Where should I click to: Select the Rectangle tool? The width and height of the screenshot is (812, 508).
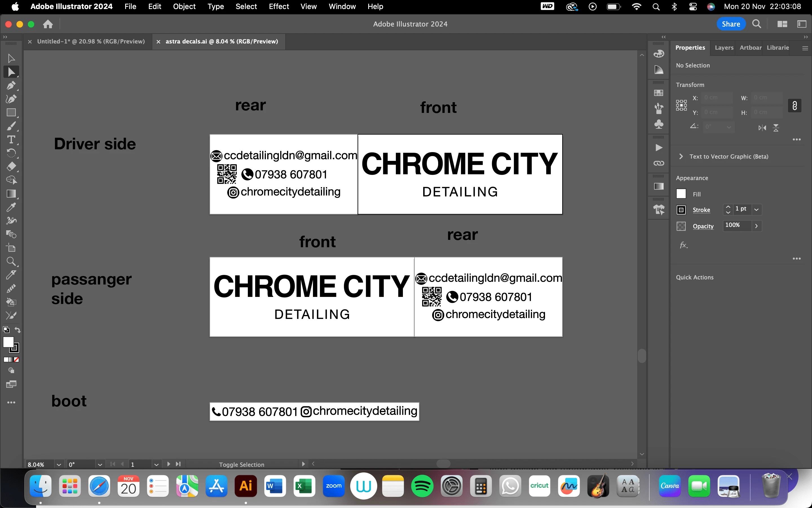point(11,113)
